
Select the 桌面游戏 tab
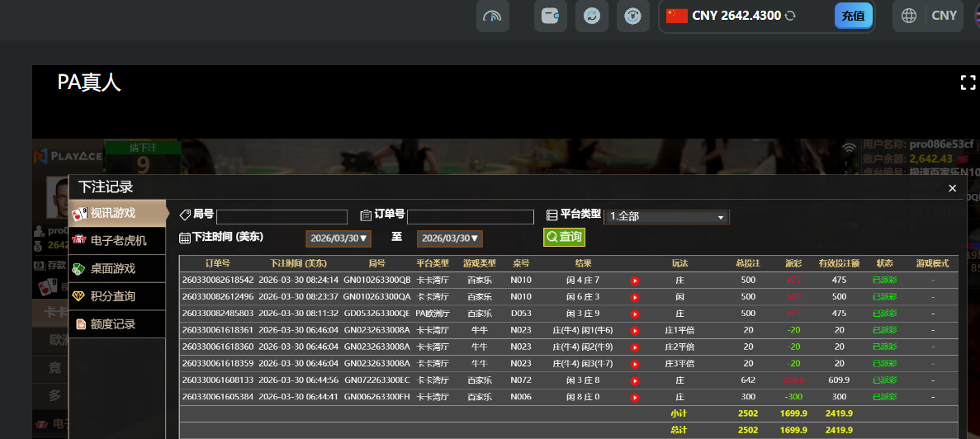112,268
